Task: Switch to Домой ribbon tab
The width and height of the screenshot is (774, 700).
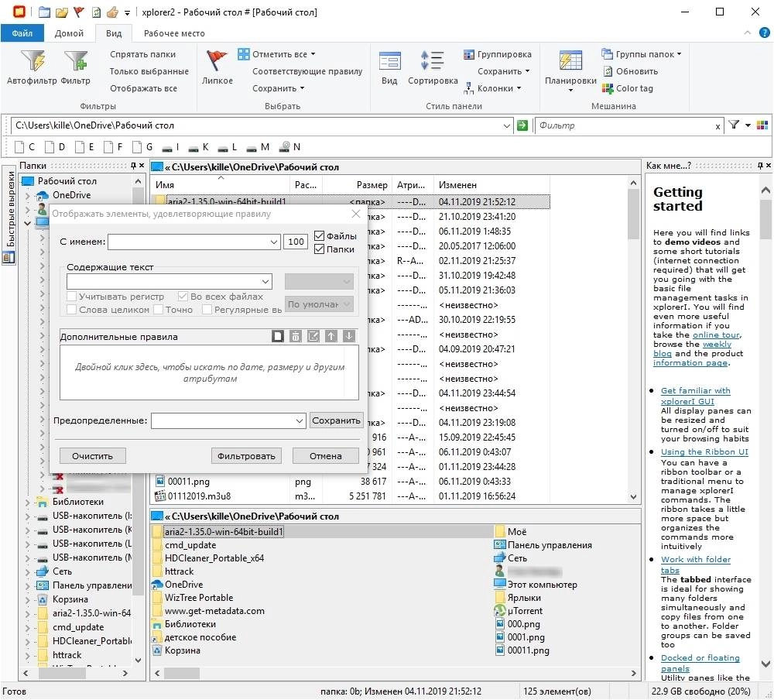Action: click(x=69, y=33)
